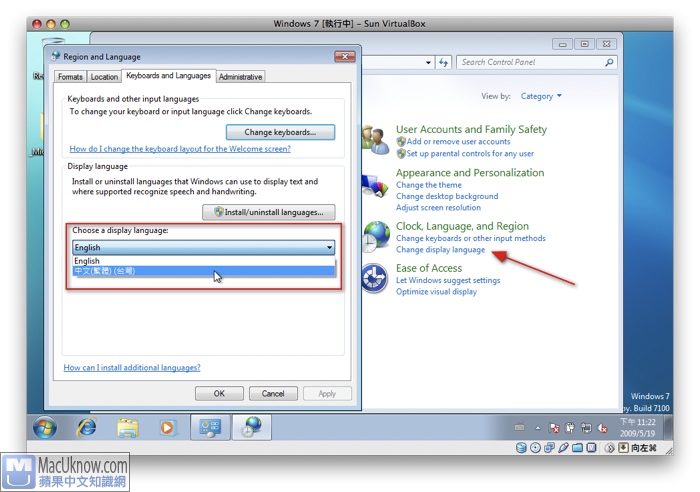This screenshot has width=700, height=492.
Task: Open Windows Explorer folder taskbar icon
Action: [x=128, y=428]
